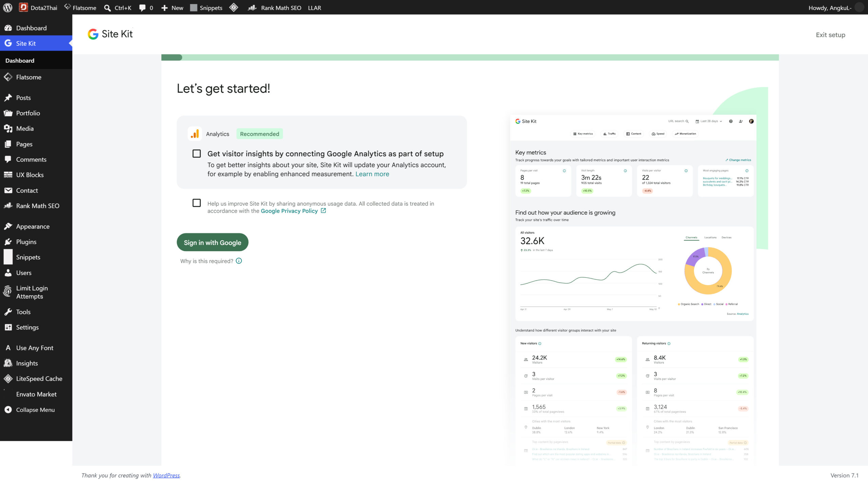Click the user avatar in admin bar

[x=859, y=7]
